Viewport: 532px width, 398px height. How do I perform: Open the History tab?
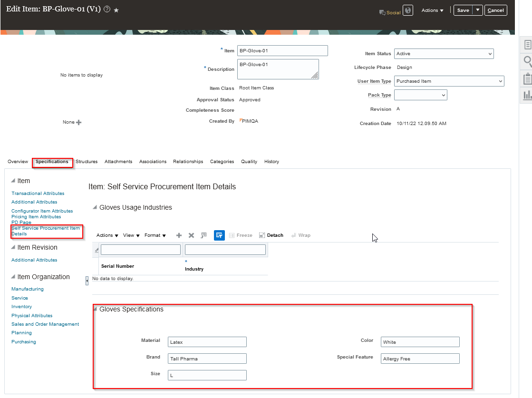coord(271,162)
